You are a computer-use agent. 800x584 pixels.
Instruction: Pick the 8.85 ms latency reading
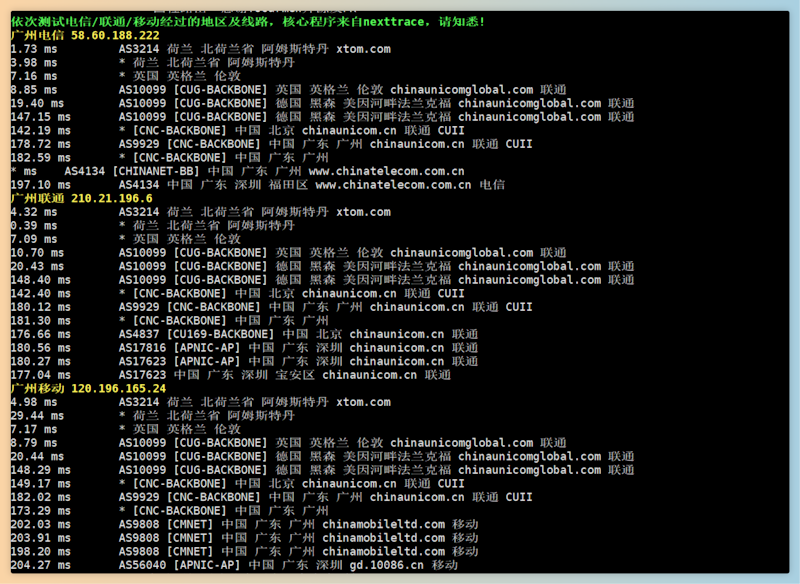point(34,90)
